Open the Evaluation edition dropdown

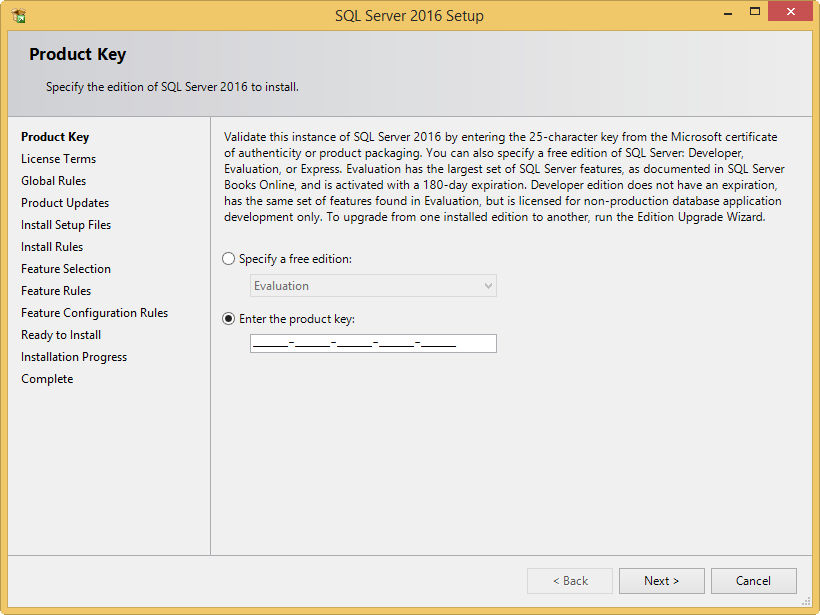coord(373,286)
